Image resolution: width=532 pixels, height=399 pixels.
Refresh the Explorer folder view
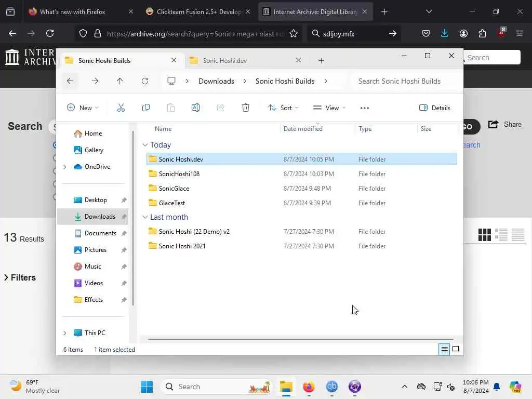[145, 81]
